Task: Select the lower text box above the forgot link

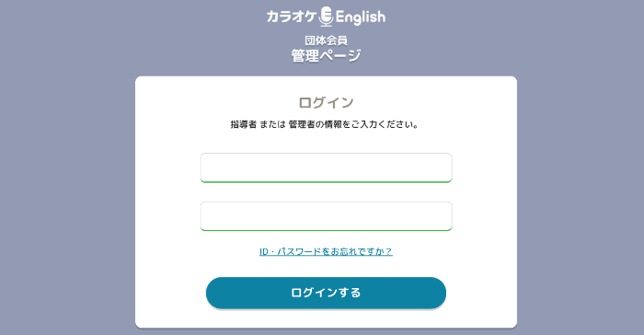Action: 326,216
